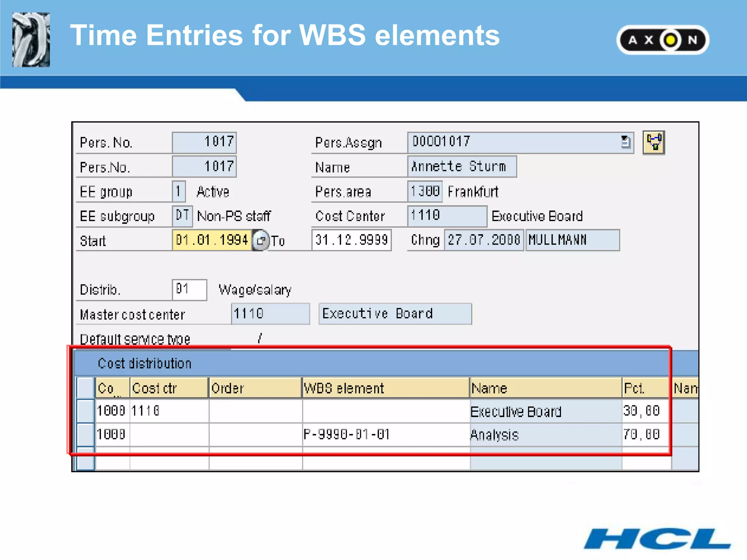The width and height of the screenshot is (747, 560).
Task: Click the Master cost center field 1110
Action: [270, 314]
